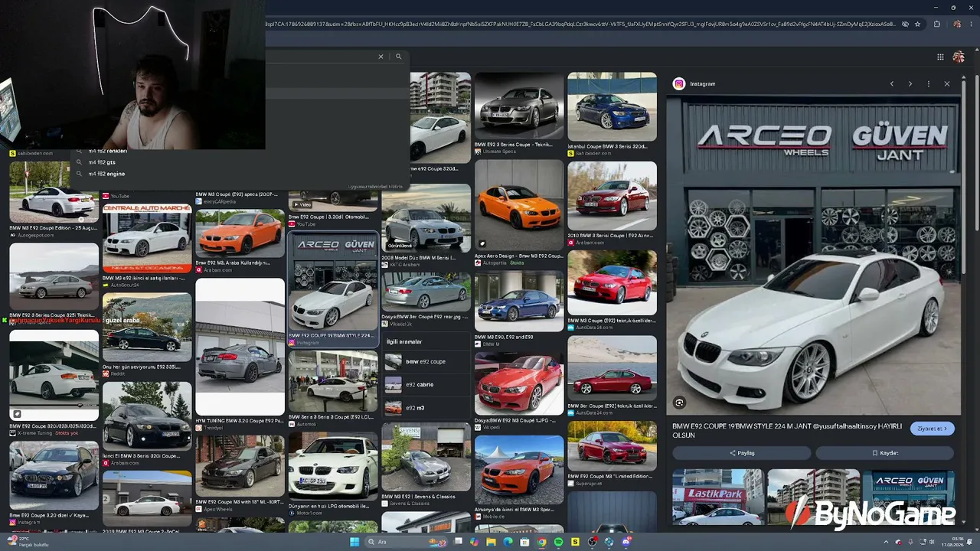Open the Central Auto Marché white BMW image
980x551 pixels.
(x=147, y=238)
